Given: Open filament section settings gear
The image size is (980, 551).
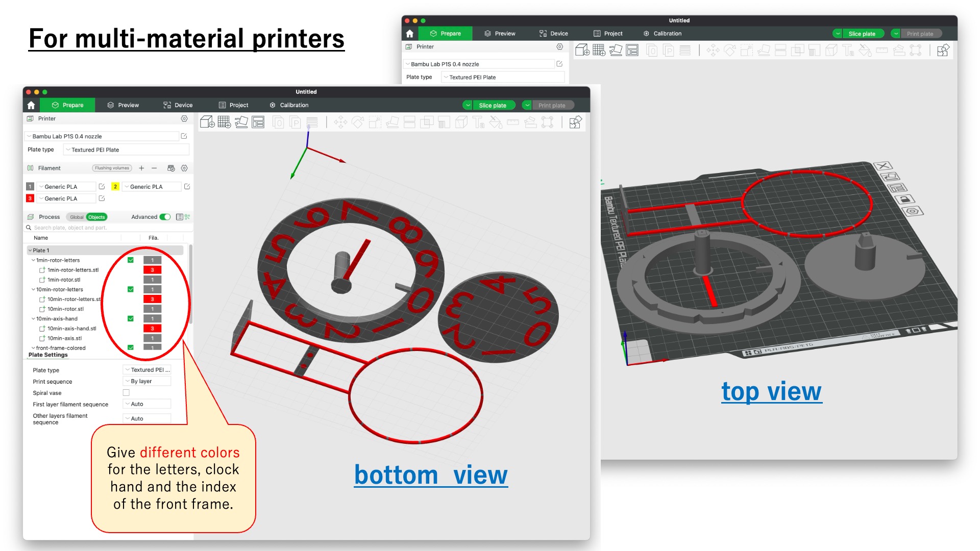Looking at the screenshot, I should 184,168.
